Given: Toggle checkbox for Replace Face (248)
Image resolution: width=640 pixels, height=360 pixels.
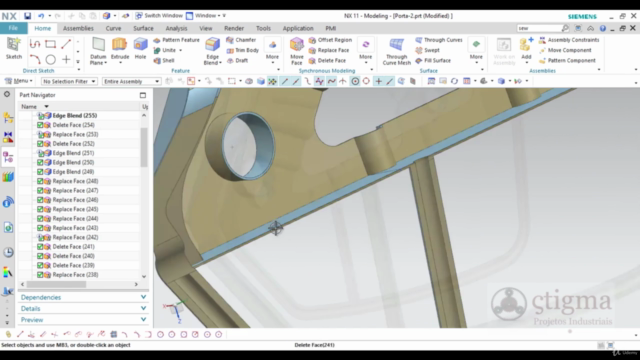Looking at the screenshot, I should [x=40, y=181].
